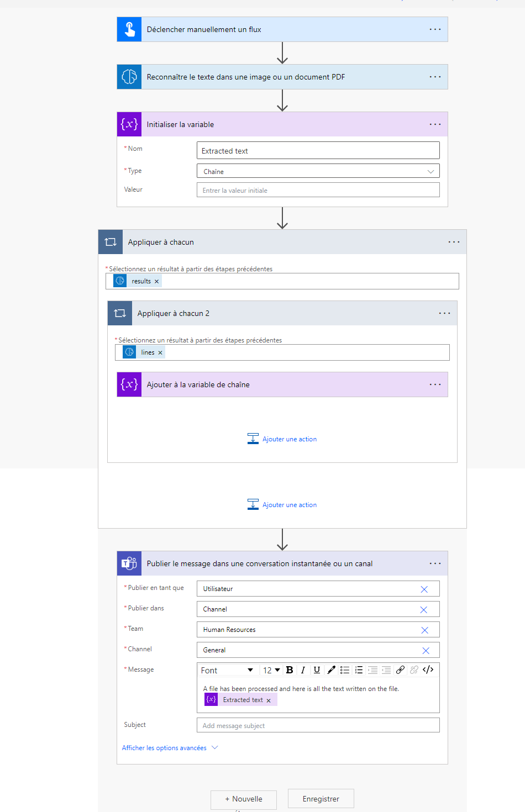Clear the General channel value
525x812 pixels.
pyautogui.click(x=426, y=651)
